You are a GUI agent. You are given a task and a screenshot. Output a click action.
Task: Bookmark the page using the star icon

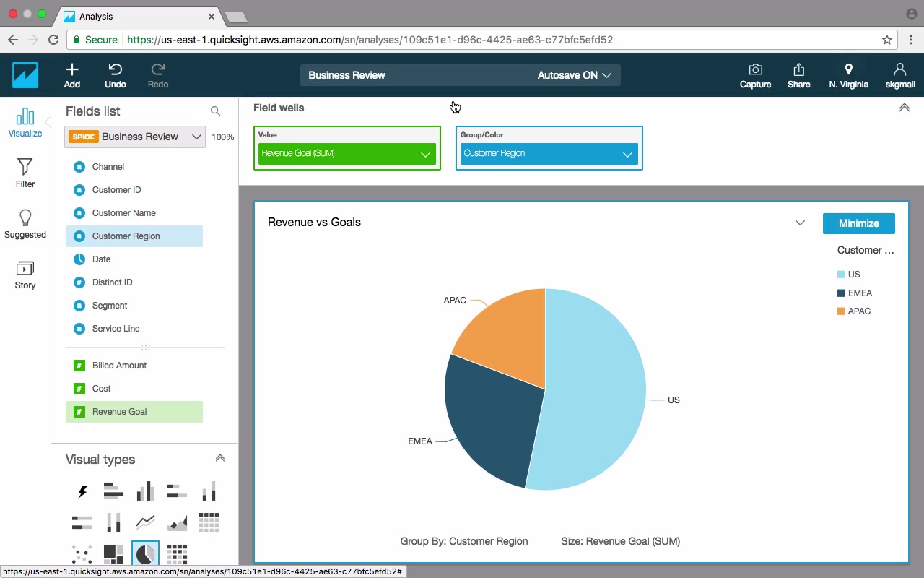pyautogui.click(x=887, y=40)
